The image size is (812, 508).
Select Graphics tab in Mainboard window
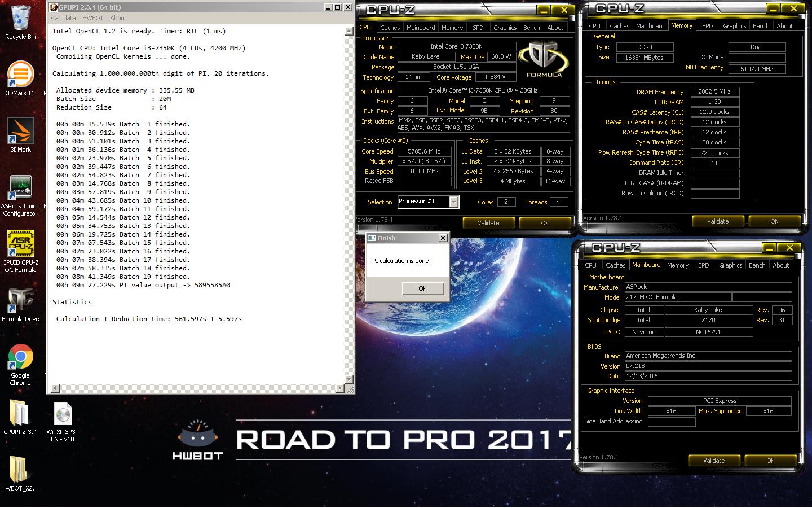click(730, 265)
